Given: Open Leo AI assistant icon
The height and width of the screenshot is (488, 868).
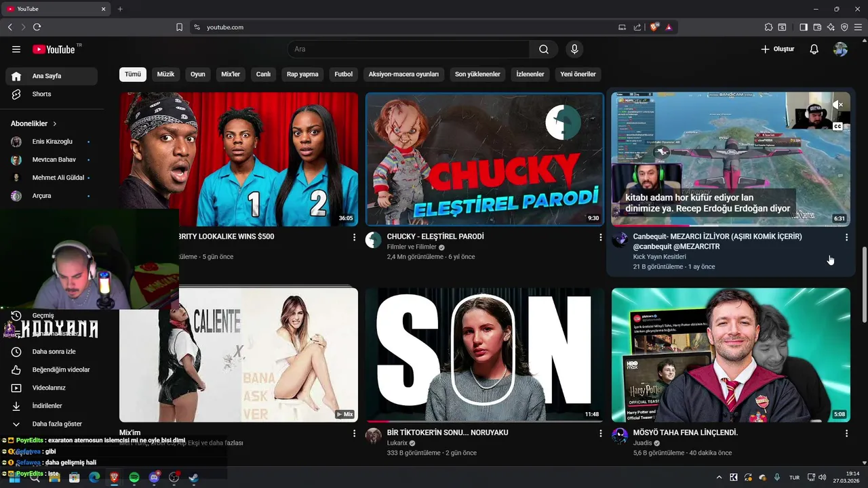Looking at the screenshot, I should point(831,27).
